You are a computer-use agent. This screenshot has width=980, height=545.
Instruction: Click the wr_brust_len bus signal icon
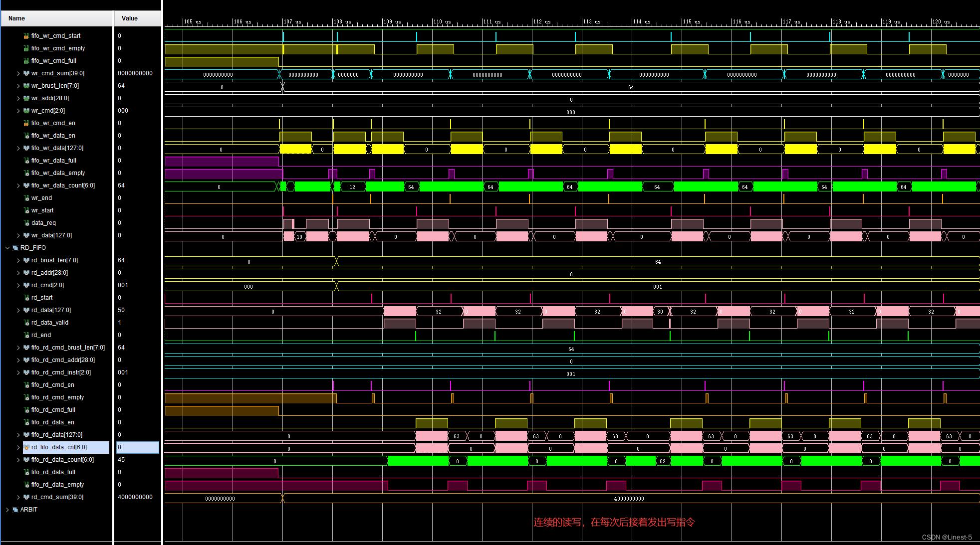pyautogui.click(x=26, y=86)
